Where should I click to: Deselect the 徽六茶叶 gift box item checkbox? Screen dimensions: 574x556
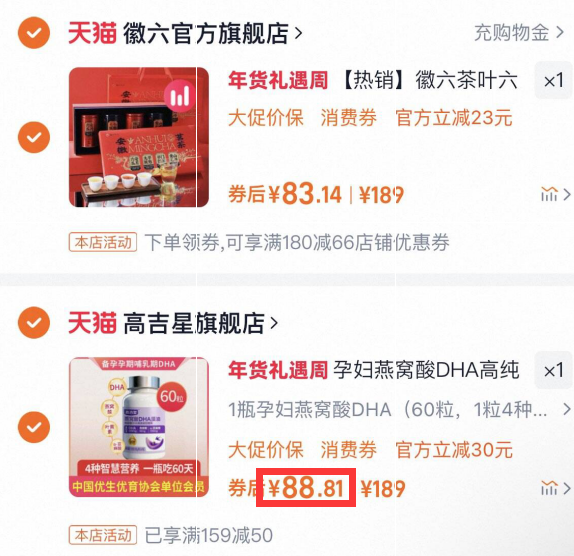click(34, 137)
